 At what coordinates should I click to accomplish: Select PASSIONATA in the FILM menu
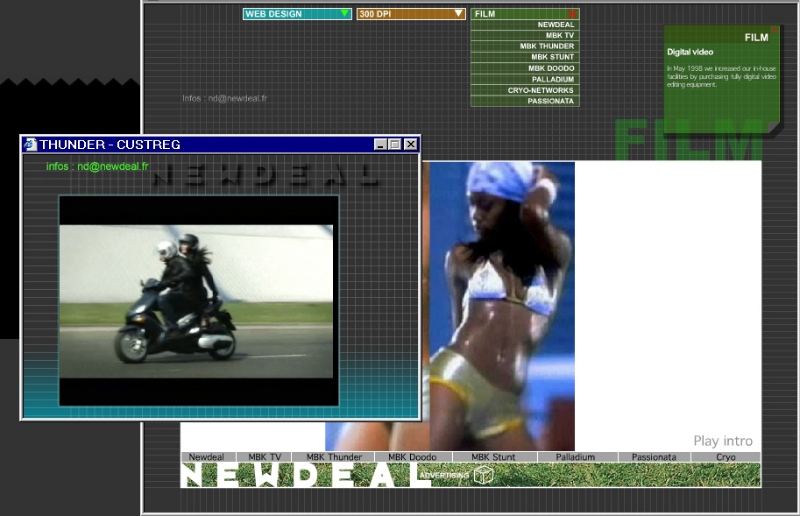pyautogui.click(x=525, y=101)
